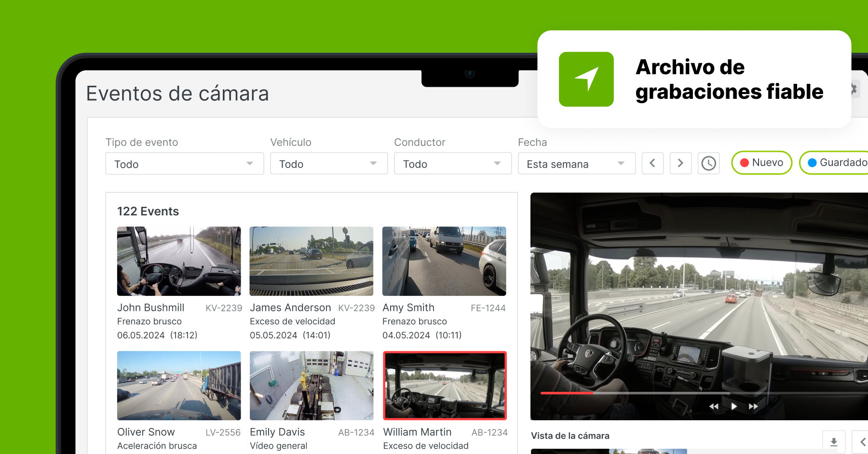868x454 pixels.
Task: Toggle the red Nuevo status dot
Action: coord(745,162)
